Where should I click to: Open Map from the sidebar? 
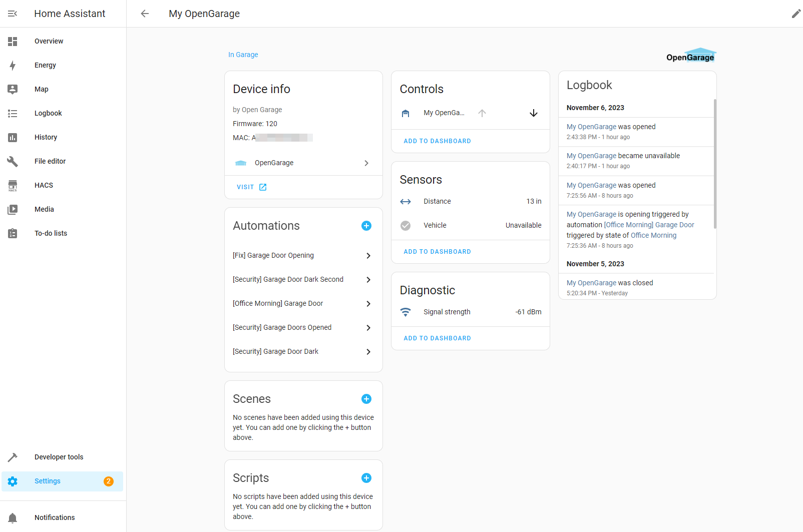pos(63,89)
